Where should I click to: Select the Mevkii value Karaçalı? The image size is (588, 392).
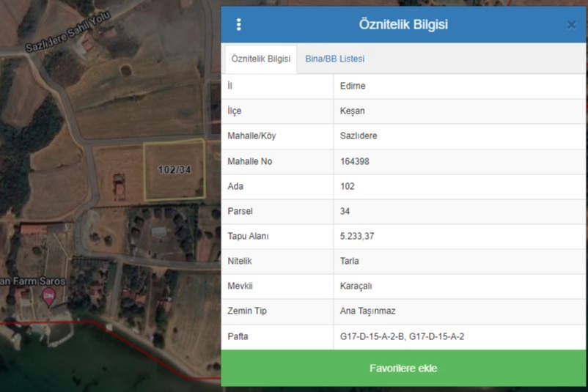pyautogui.click(x=356, y=286)
